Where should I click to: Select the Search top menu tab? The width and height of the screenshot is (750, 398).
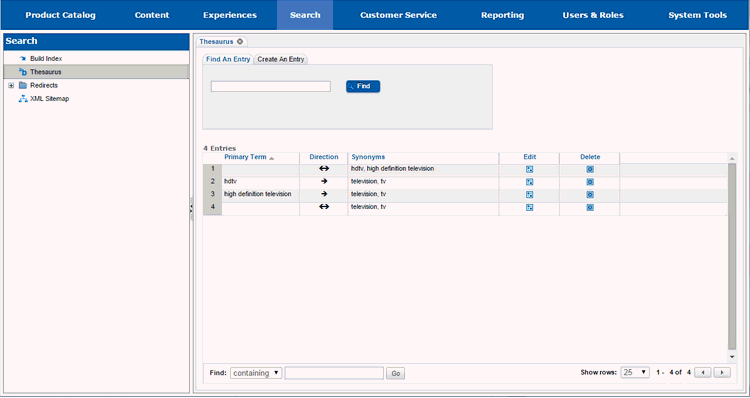pyautogui.click(x=305, y=15)
